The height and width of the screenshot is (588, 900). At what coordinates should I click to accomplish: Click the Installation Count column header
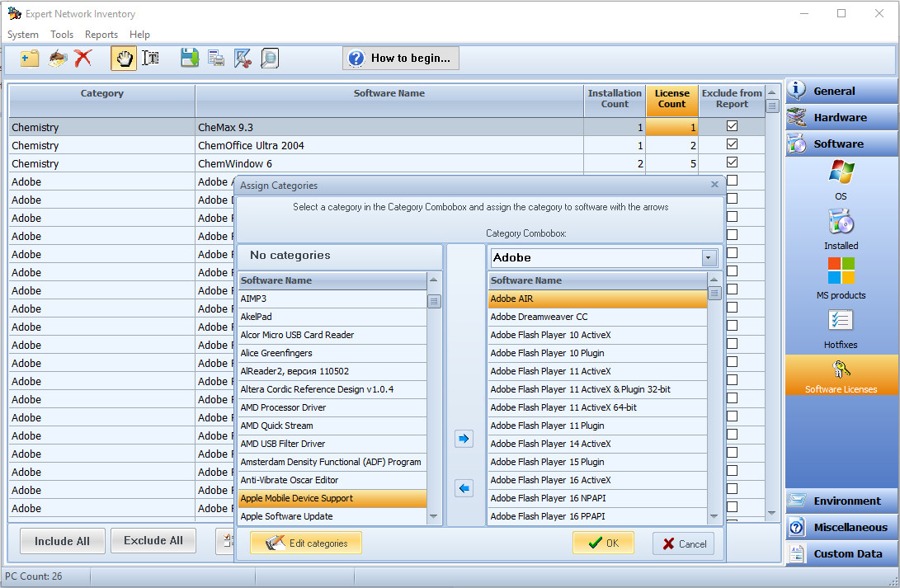[615, 101]
